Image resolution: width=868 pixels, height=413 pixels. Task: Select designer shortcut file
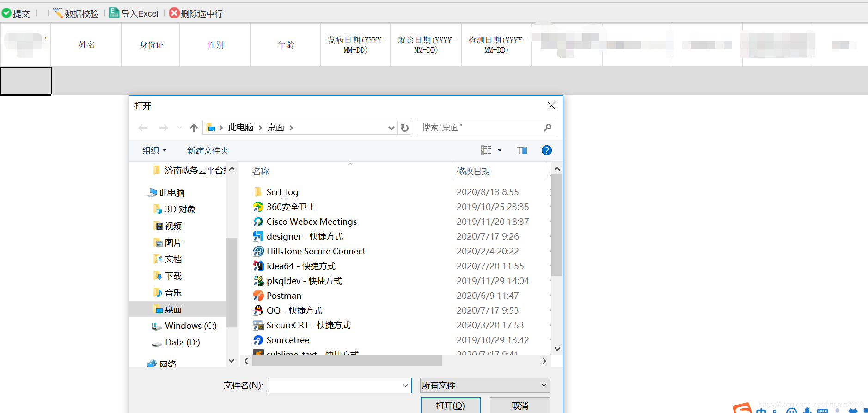[x=298, y=236]
